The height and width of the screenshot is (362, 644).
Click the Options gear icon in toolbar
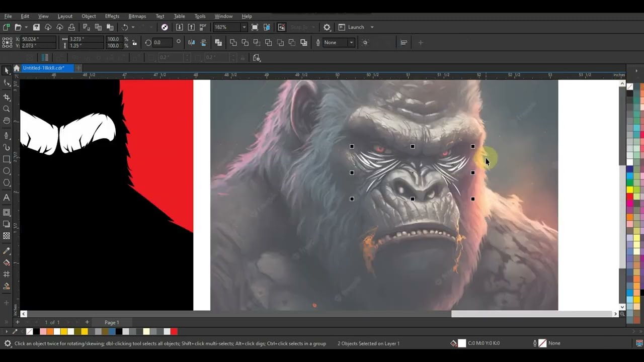click(327, 27)
